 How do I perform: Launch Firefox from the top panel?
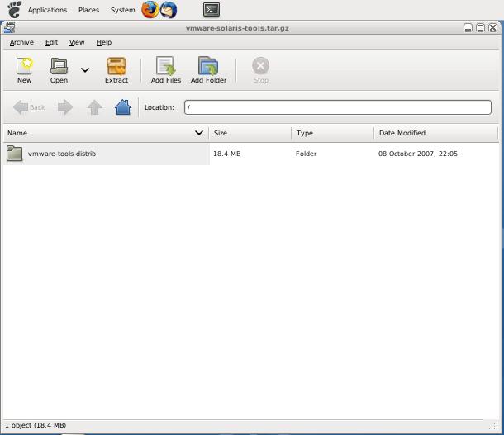click(x=150, y=10)
